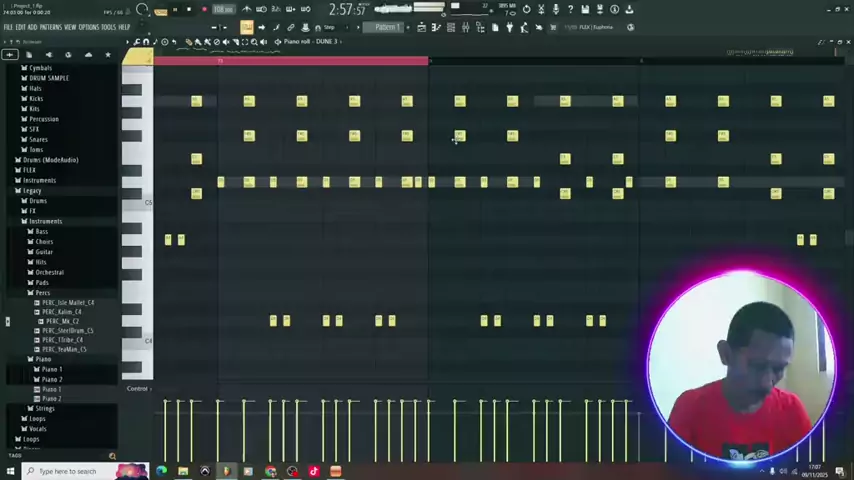Expand the Strings folder in browser
Viewport: 854px width, 480px height.
click(45, 408)
